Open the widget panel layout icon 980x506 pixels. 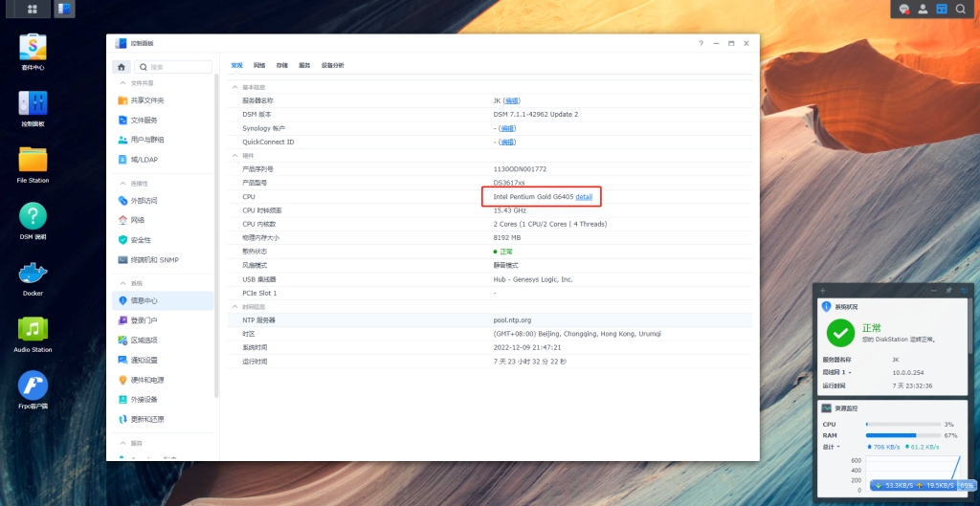pos(965,291)
